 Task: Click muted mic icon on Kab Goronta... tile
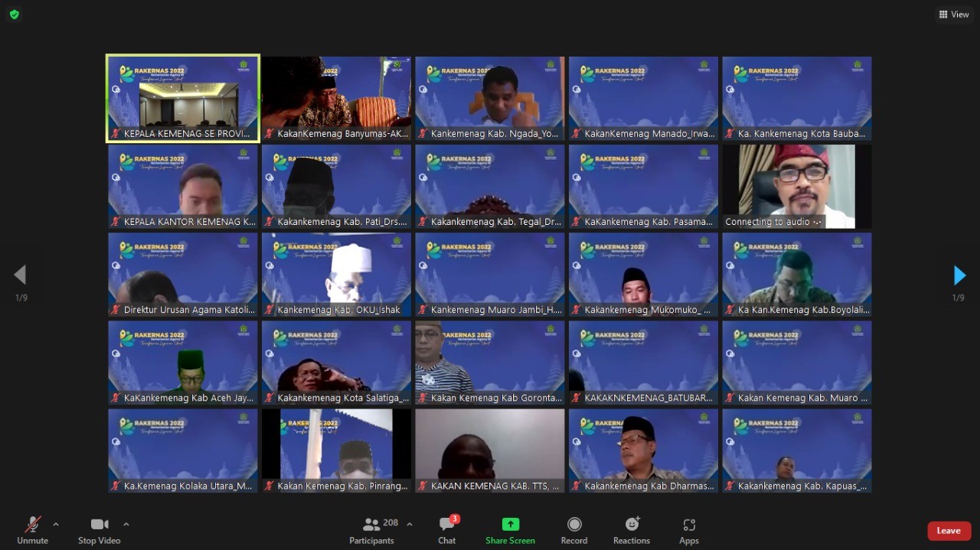click(423, 398)
